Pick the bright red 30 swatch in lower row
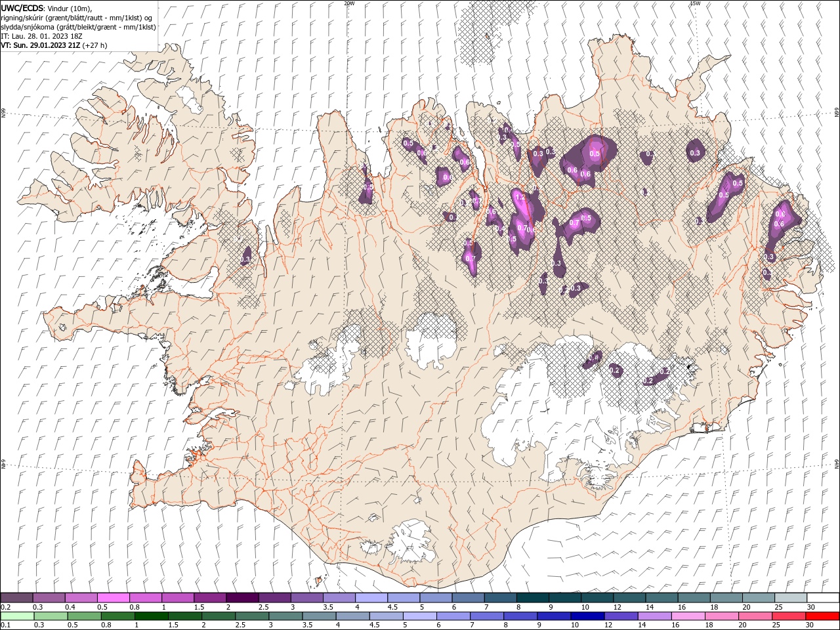The height and width of the screenshot is (630, 840). point(822,616)
